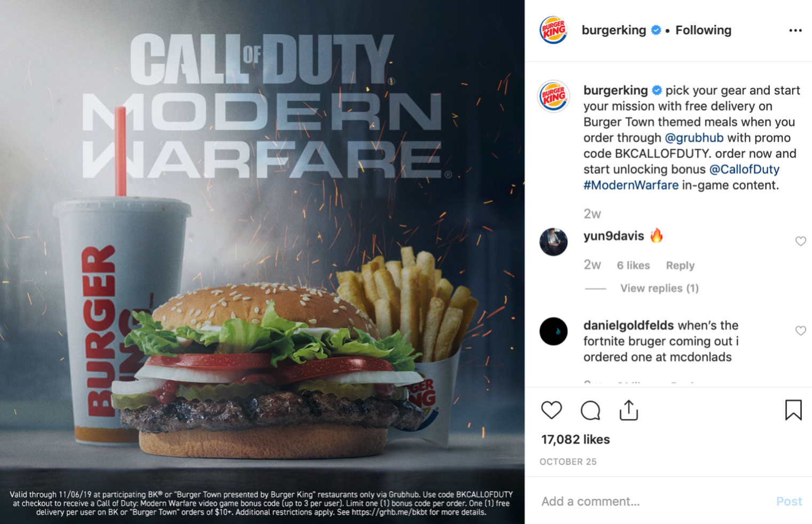
Task: Submit comment with Post button
Action: (x=789, y=501)
